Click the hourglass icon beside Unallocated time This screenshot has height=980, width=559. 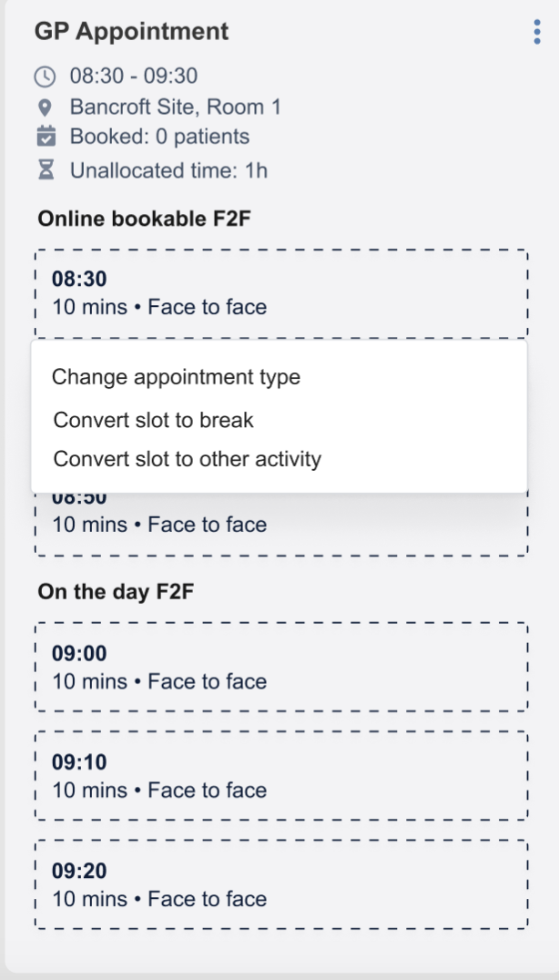tap(46, 169)
